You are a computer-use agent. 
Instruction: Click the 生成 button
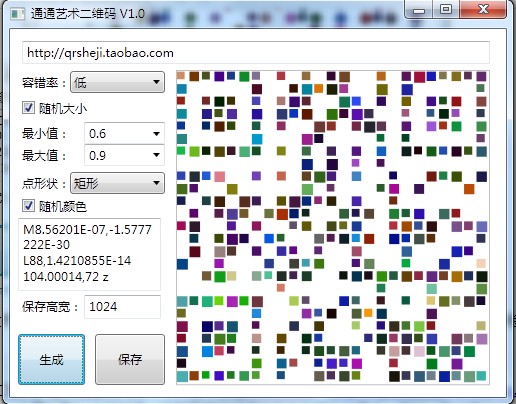pos(51,359)
